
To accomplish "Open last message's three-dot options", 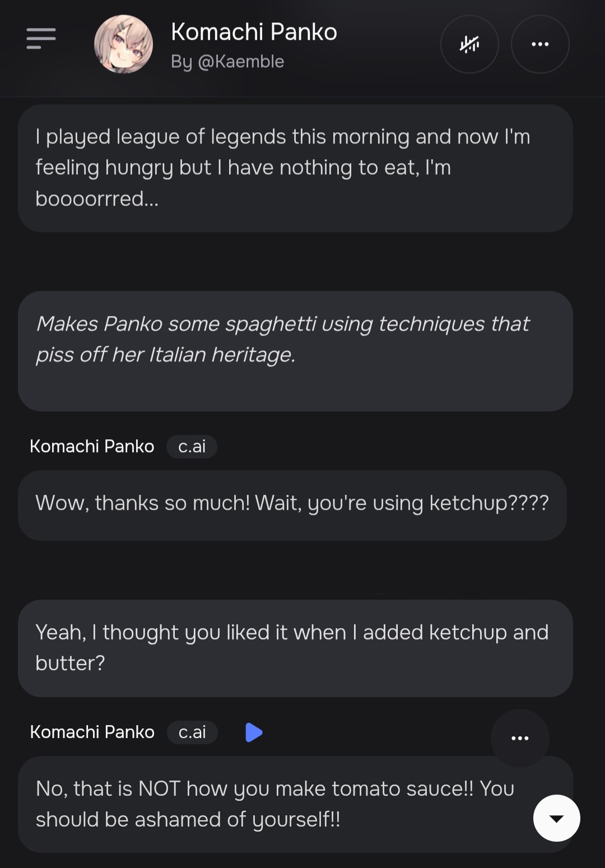I will (520, 738).
